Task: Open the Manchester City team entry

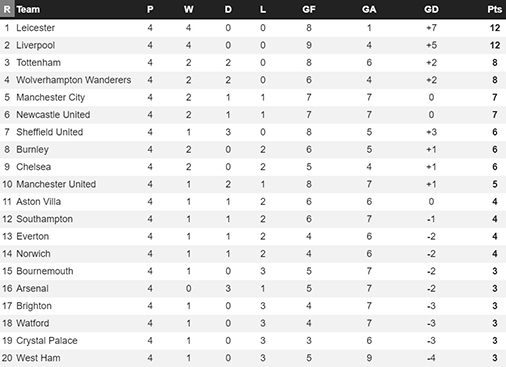Action: tap(50, 97)
